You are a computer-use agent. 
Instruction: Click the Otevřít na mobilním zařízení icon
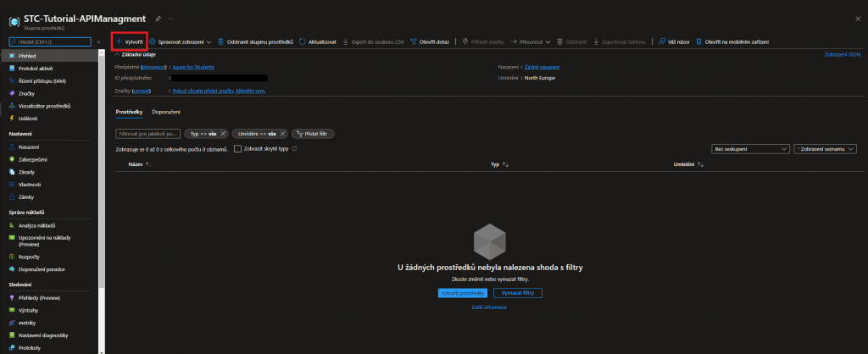pos(700,41)
